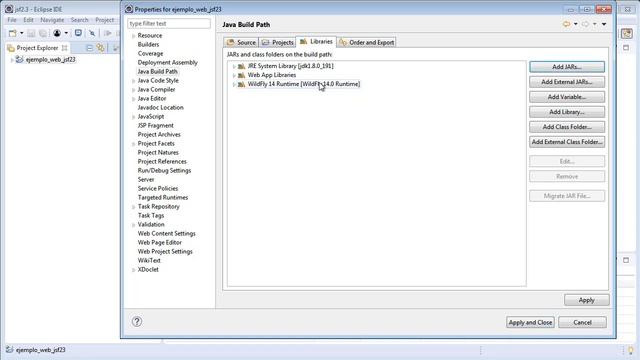Collapse All in Project Explorer
Viewport: 640px width, 360px height.
click(x=89, y=48)
